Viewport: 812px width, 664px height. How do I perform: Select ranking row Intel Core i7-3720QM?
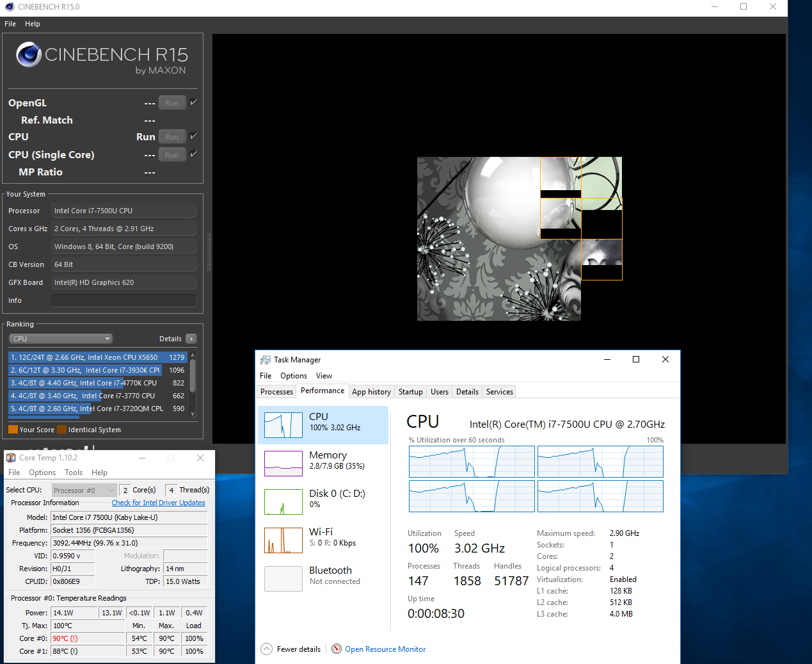click(x=97, y=409)
